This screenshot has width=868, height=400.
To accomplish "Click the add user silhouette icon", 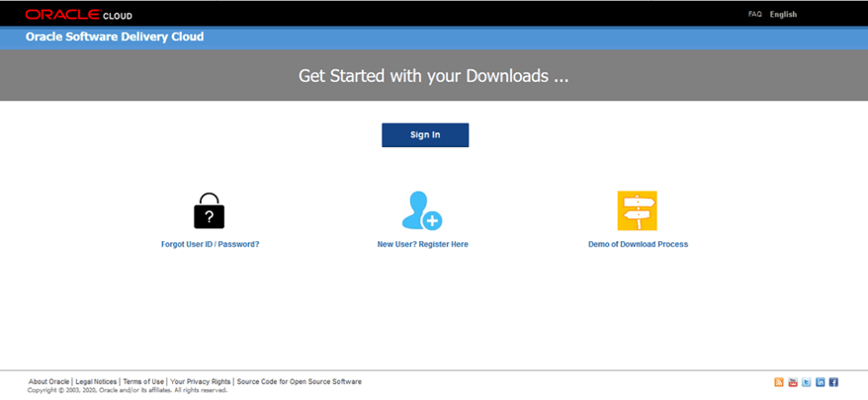I will pos(422,210).
